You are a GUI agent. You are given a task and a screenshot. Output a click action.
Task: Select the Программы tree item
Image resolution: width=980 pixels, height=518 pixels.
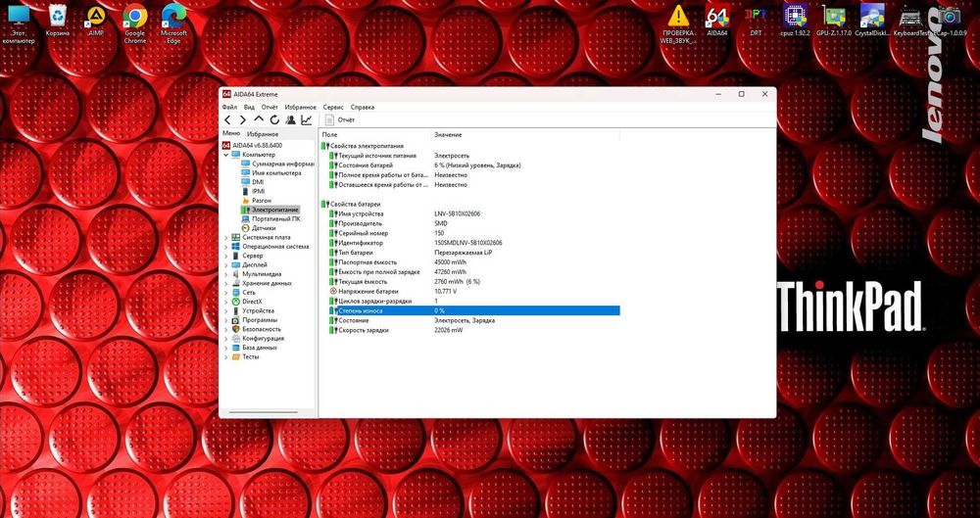tap(255, 320)
